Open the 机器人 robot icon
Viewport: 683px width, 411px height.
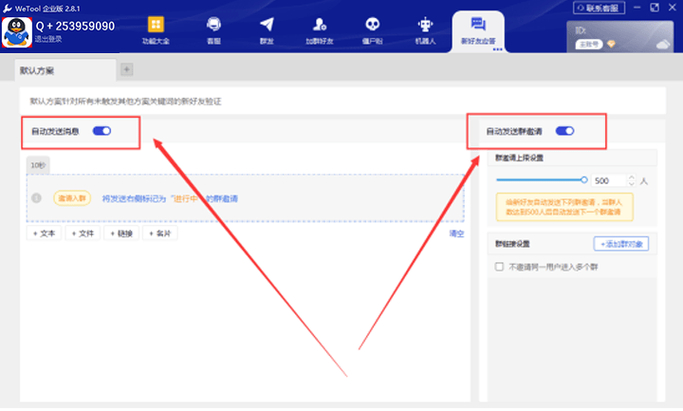(x=425, y=24)
